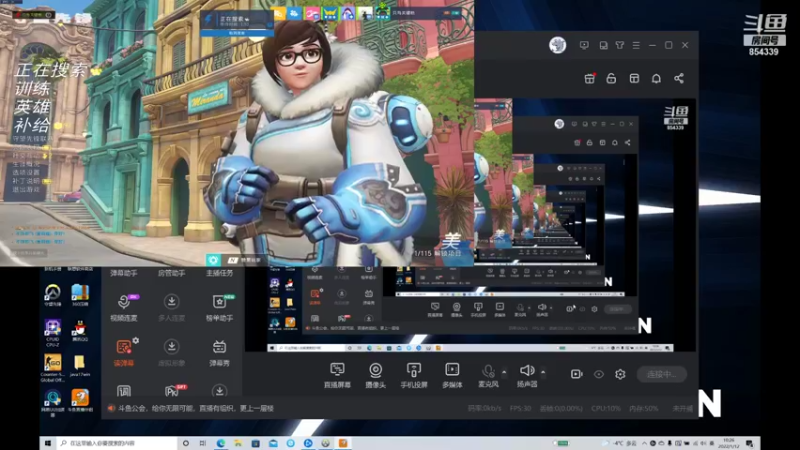Toggle the Speaker (扬声器) icon

point(527,370)
